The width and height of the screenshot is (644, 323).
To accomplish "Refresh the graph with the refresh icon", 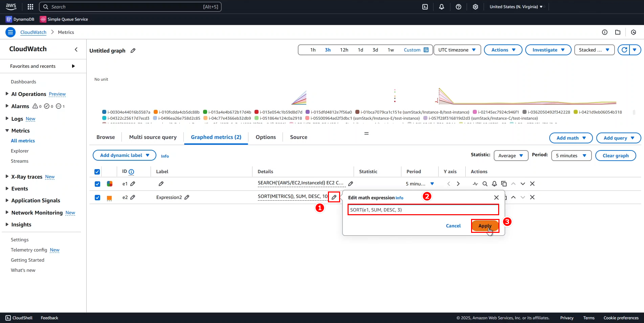I will [x=624, y=50].
